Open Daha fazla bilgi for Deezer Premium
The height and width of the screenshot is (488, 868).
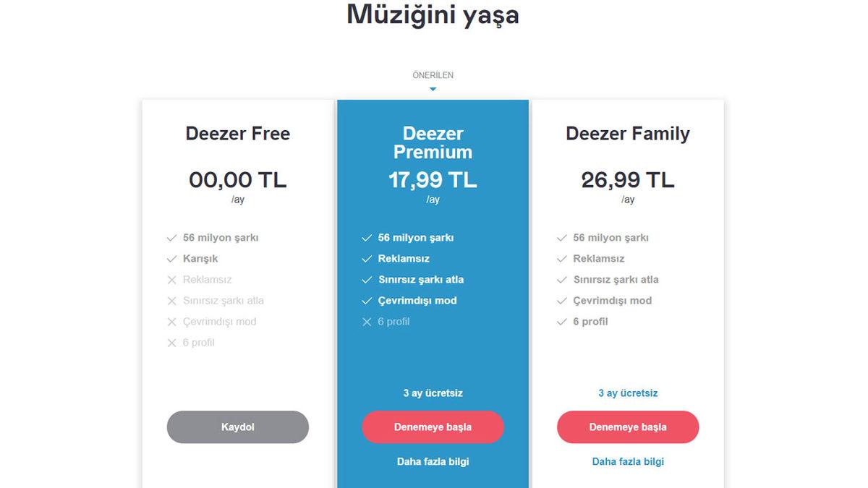[433, 461]
